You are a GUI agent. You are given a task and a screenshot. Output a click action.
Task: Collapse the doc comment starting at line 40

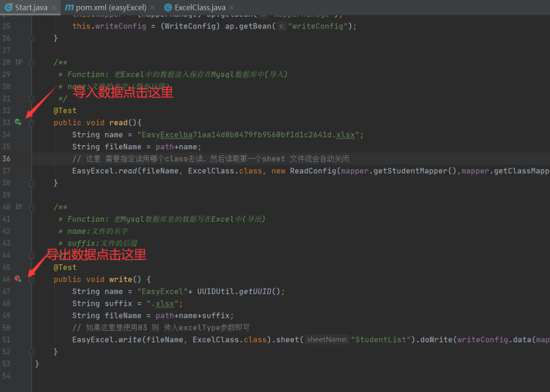[x=32, y=207]
